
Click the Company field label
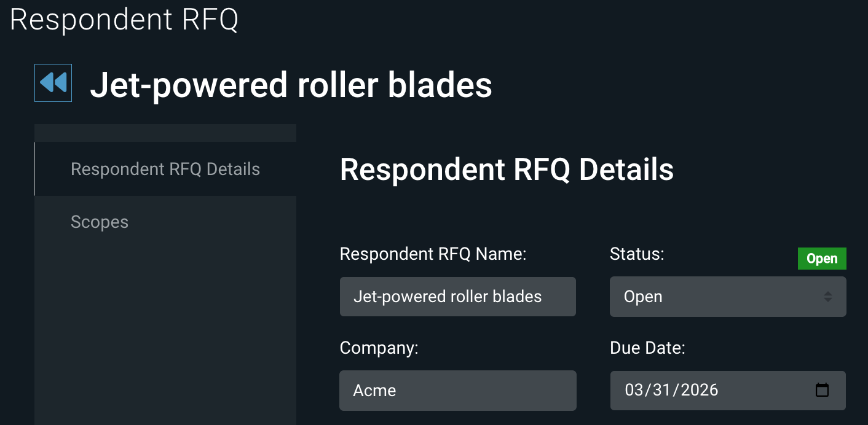(379, 348)
